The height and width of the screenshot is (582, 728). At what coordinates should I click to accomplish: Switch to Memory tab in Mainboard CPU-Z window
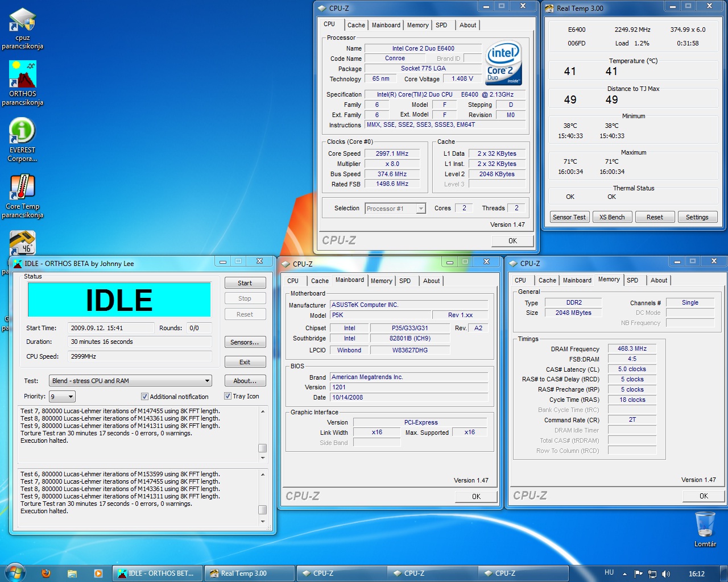click(381, 281)
